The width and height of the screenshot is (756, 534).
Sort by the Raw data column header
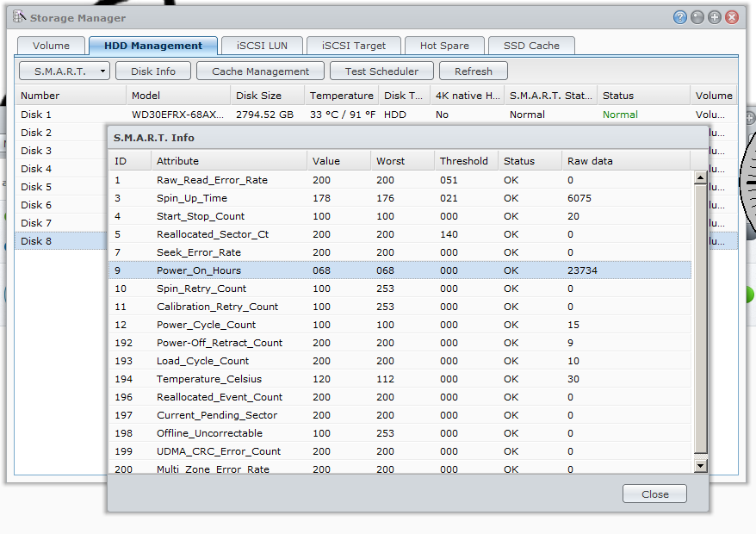[624, 161]
